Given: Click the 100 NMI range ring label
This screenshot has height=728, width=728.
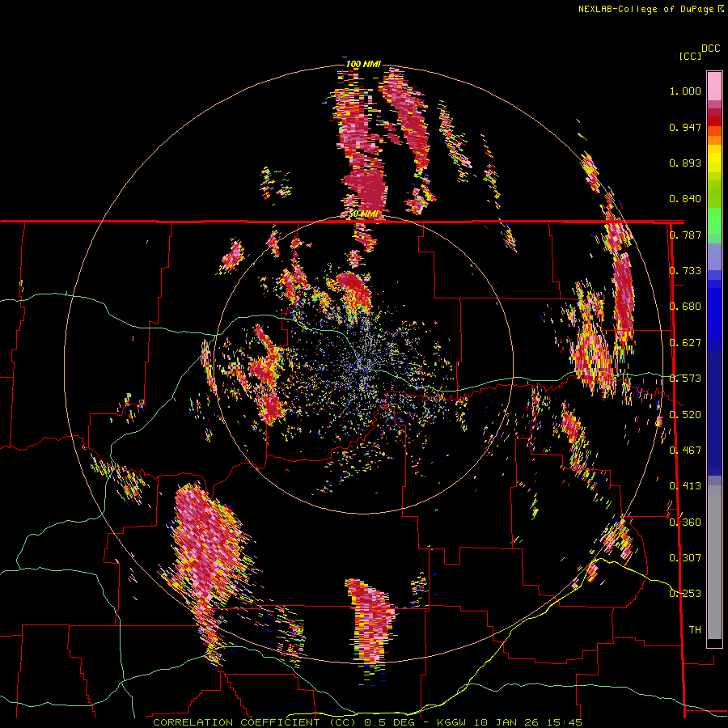Looking at the screenshot, I should pos(363,64).
